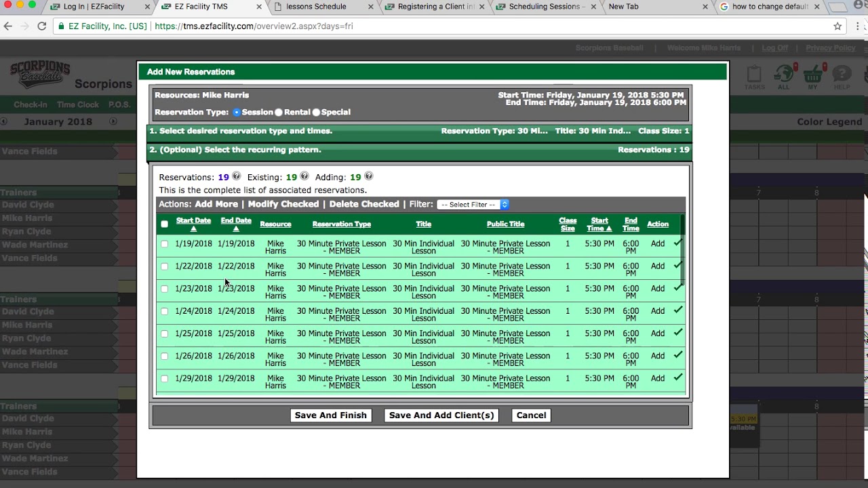The height and width of the screenshot is (488, 868).
Task: Expand step 1 Select desired reservation type and times
Action: coord(420,132)
